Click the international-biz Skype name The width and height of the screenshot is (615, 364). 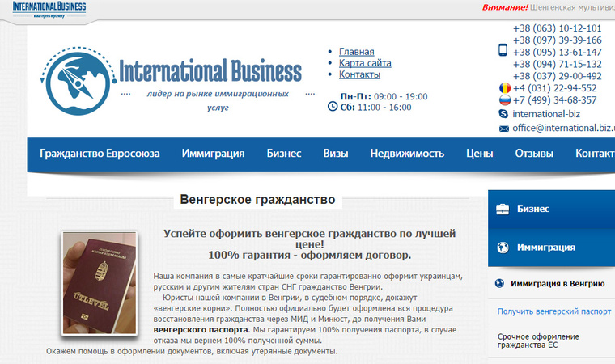pyautogui.click(x=546, y=114)
